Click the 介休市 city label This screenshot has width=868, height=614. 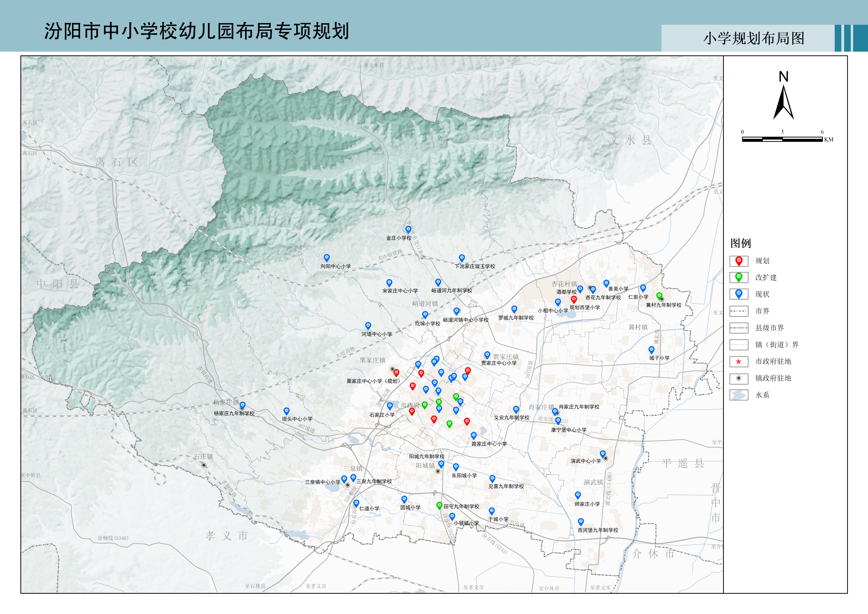(653, 554)
